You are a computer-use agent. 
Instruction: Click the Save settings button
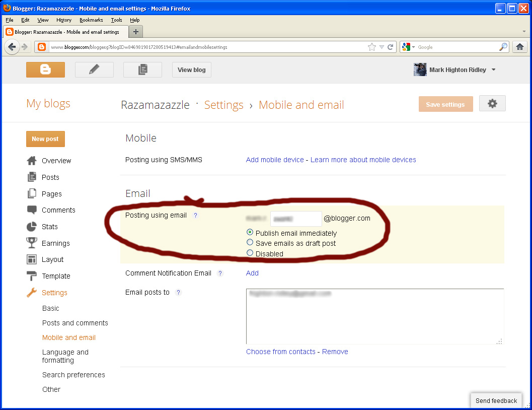coord(445,104)
